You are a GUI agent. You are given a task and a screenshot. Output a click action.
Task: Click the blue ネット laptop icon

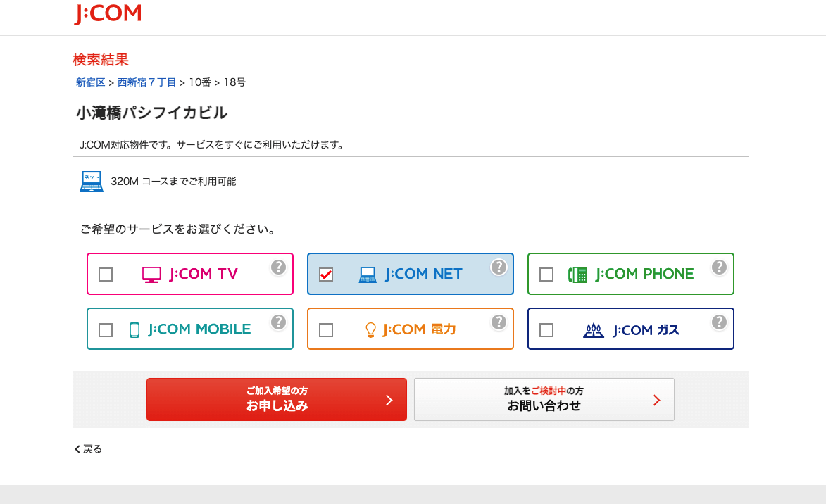click(92, 182)
